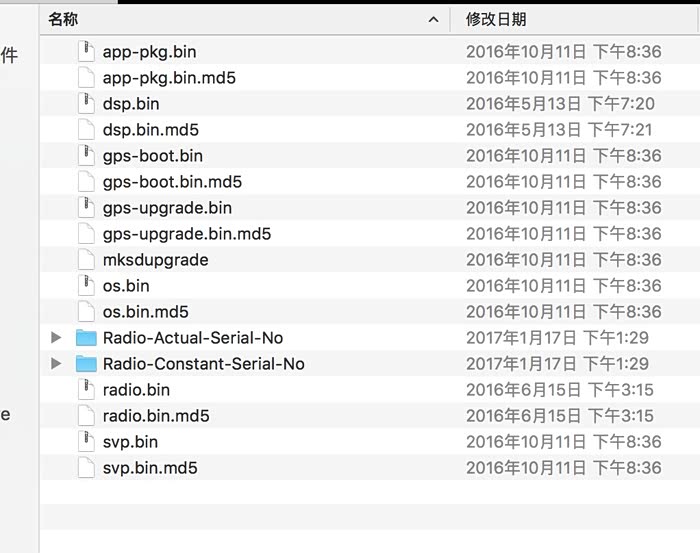700x553 pixels.
Task: Click the Radio-Actual-Serial-No folder icon
Action: point(86,338)
